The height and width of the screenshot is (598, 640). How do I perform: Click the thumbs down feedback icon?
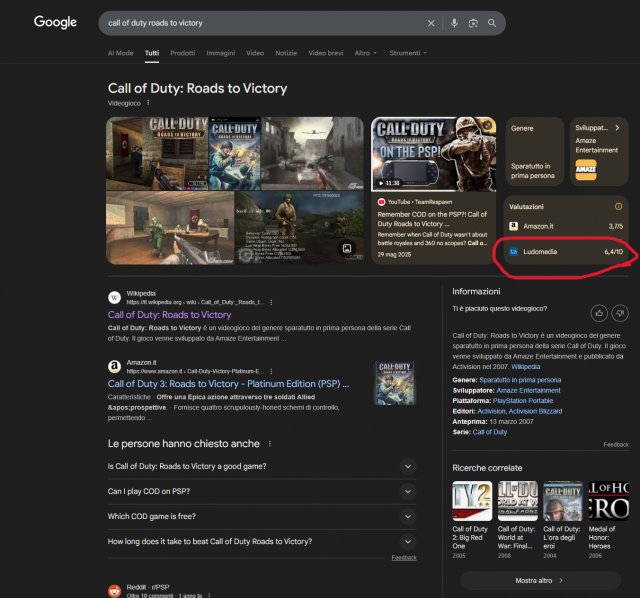pyautogui.click(x=620, y=312)
